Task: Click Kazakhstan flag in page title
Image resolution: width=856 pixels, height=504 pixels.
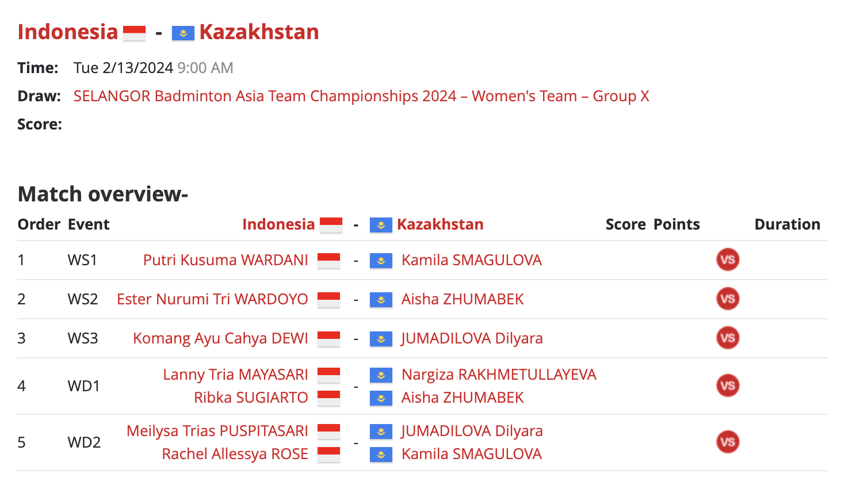Action: 183,33
